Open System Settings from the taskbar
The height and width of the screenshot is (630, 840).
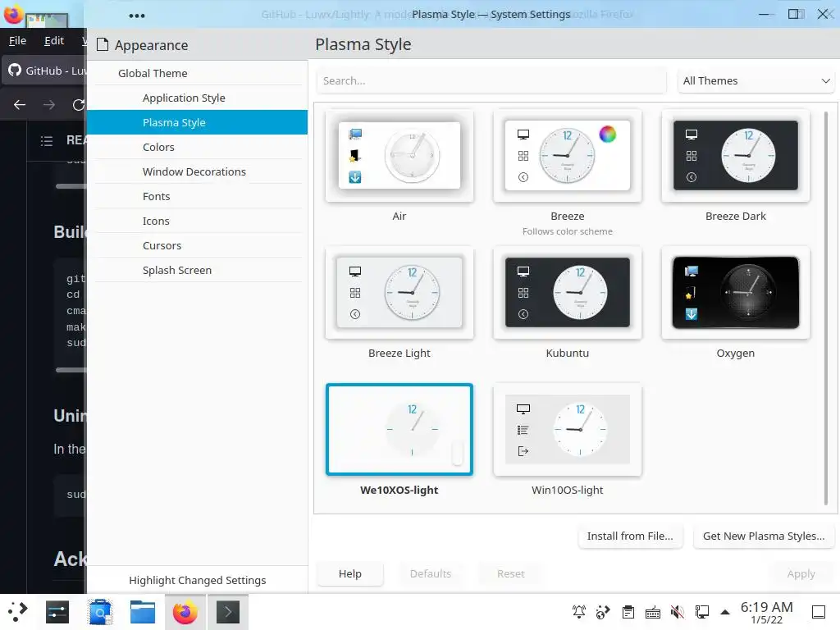[57, 612]
